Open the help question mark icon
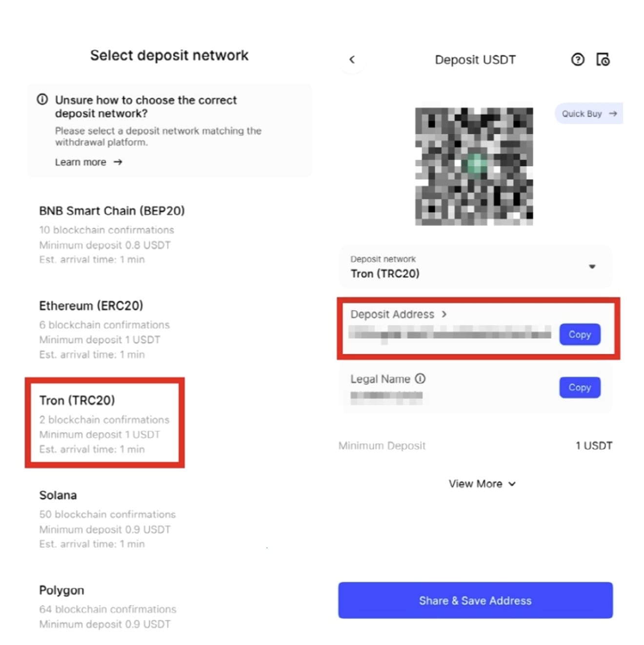 click(578, 59)
